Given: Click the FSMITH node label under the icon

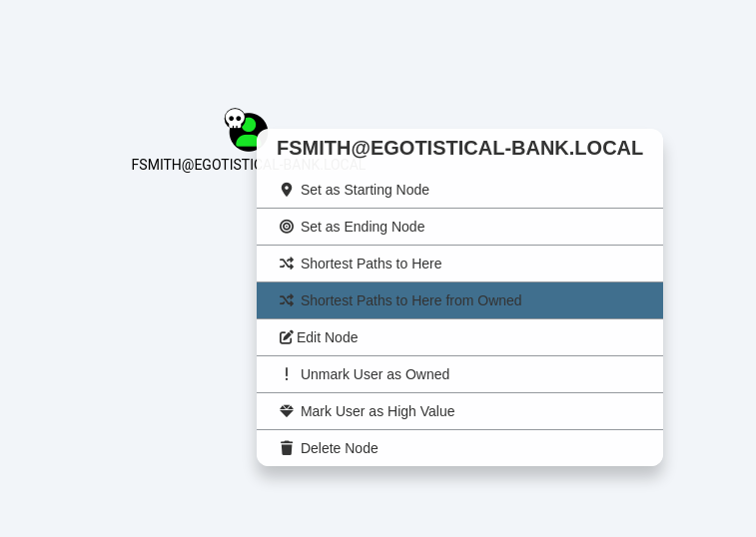Looking at the screenshot, I should coord(192,165).
